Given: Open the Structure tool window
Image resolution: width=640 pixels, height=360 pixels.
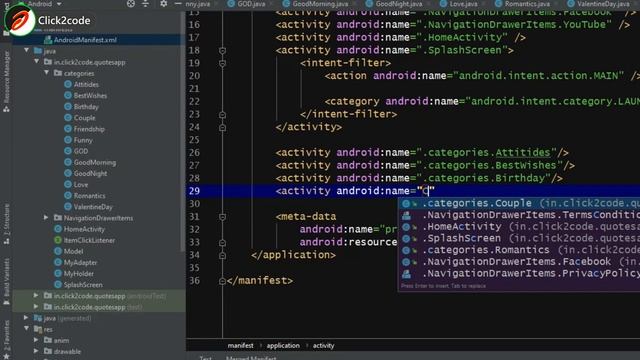Looking at the screenshot, I should pos(6,224).
